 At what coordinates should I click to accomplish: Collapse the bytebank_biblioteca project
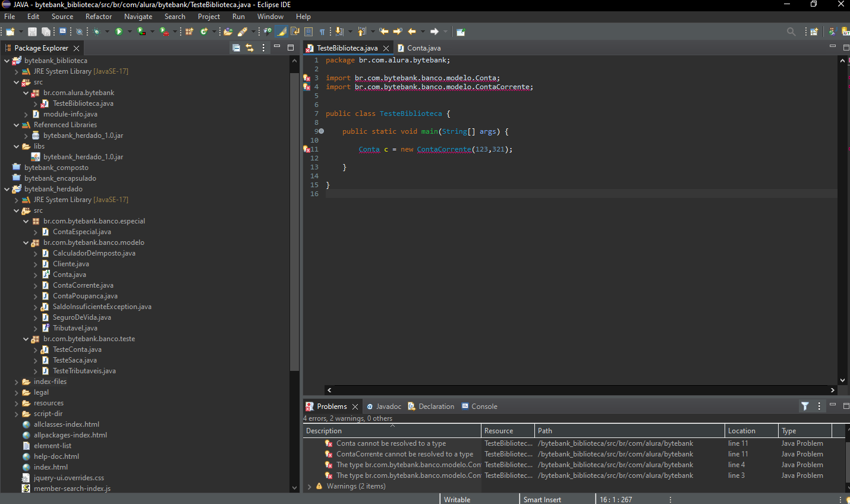pyautogui.click(x=7, y=61)
